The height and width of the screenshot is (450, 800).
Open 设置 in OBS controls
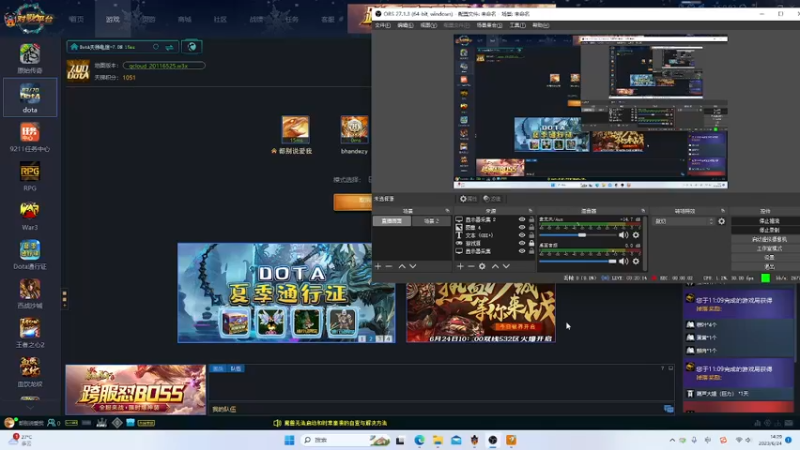[x=769, y=258]
